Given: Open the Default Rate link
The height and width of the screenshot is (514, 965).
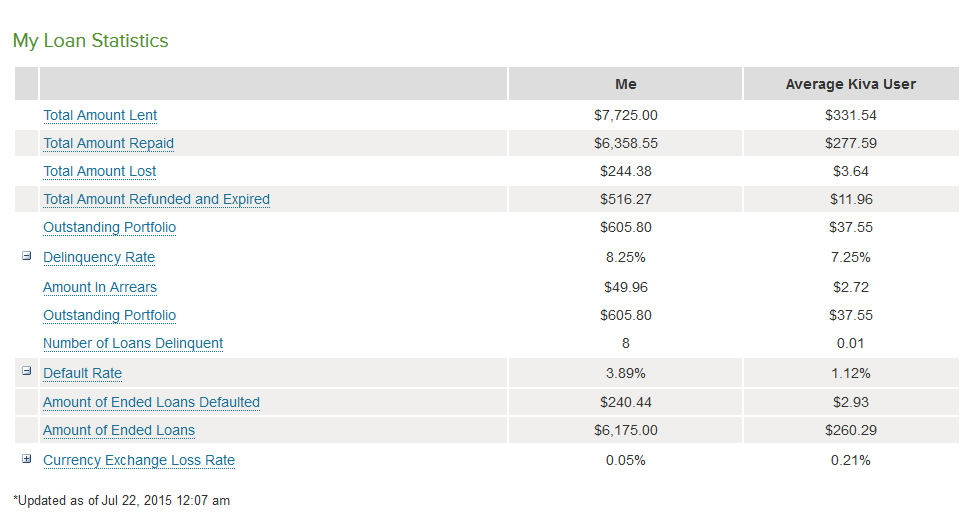Looking at the screenshot, I should coord(82,373).
